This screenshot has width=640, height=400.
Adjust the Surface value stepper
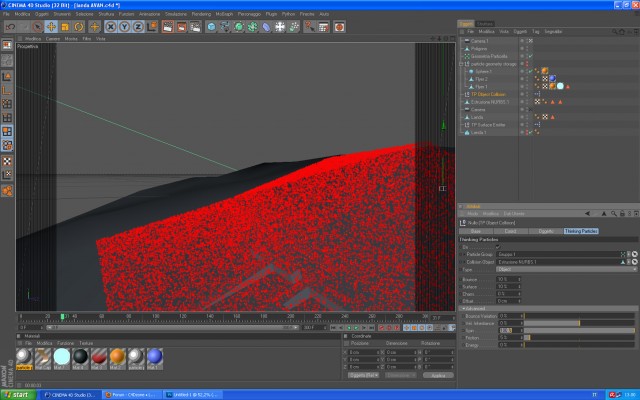click(x=519, y=287)
